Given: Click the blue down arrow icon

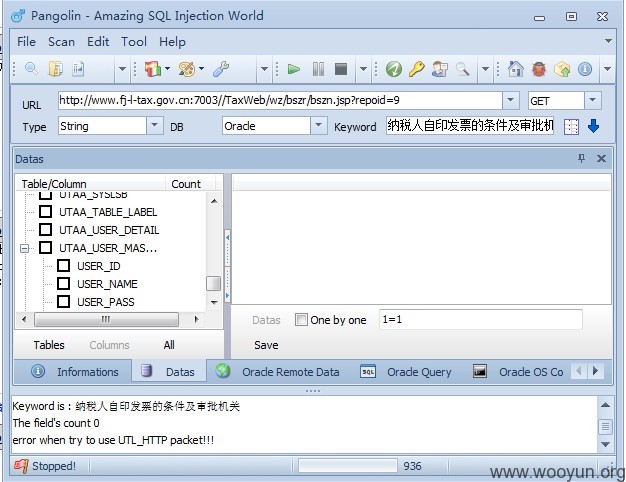Looking at the screenshot, I should [594, 126].
